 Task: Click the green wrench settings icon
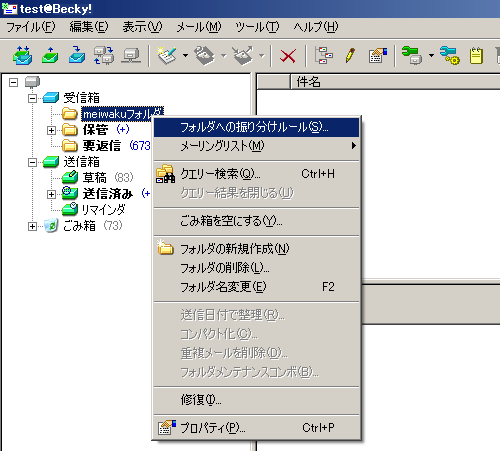coord(412,55)
